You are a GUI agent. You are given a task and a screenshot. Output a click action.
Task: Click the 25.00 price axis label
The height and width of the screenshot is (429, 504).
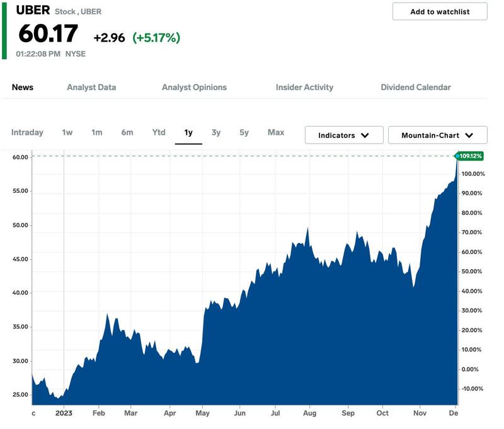coord(20,394)
